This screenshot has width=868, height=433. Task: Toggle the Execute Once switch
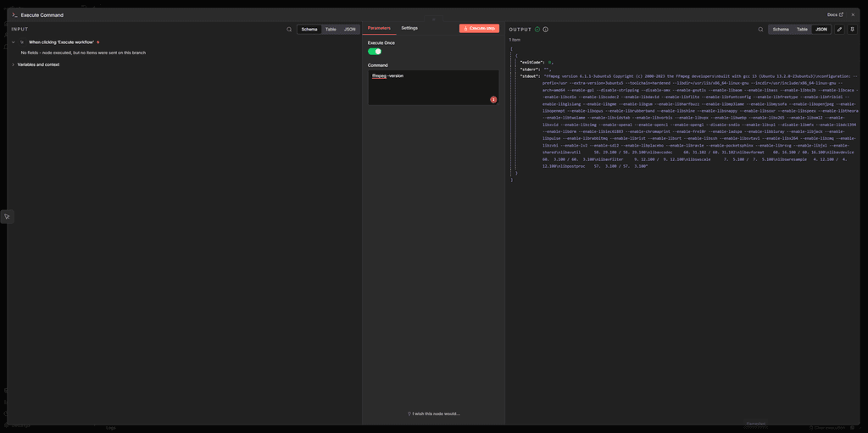coord(374,52)
